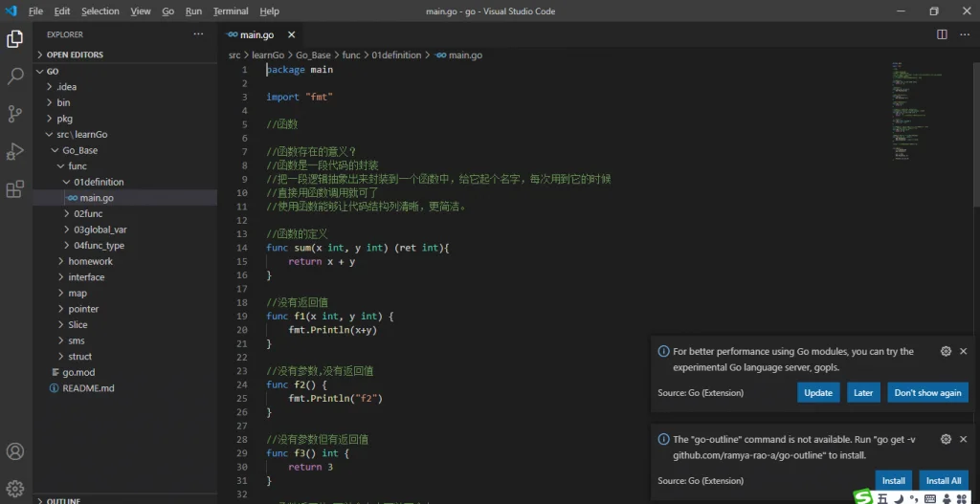The image size is (980, 504).
Task: Open the Edit menu
Action: [x=62, y=11]
